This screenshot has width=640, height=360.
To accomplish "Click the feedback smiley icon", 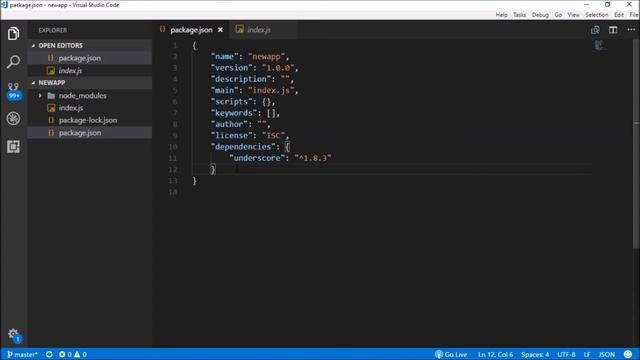I will tap(628, 354).
